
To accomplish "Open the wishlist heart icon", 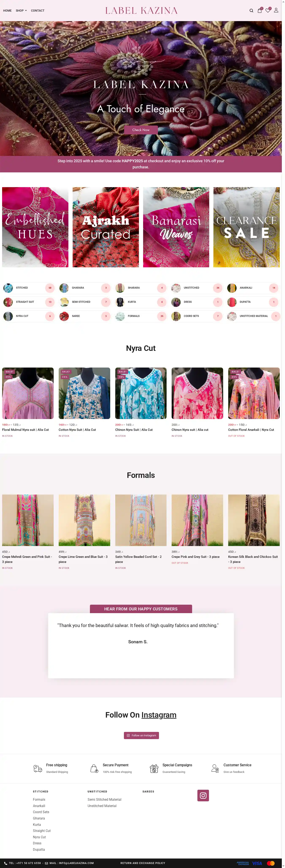I will [268, 11].
